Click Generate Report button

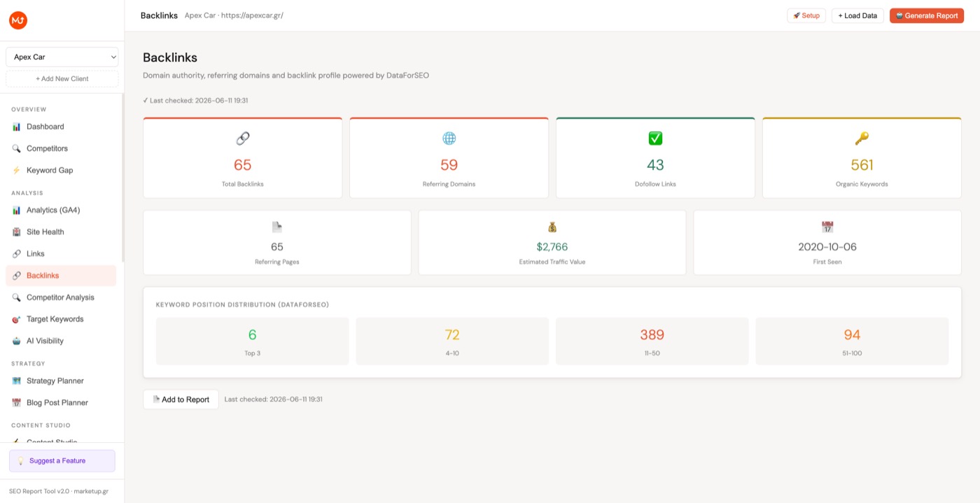coord(927,15)
